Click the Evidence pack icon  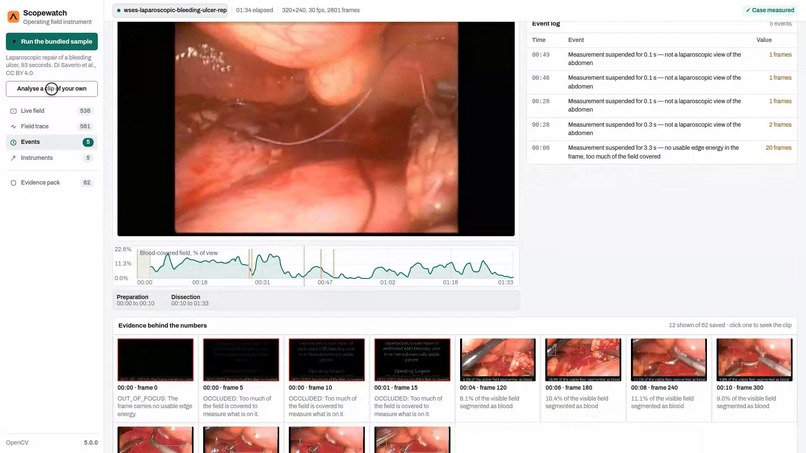[13, 183]
